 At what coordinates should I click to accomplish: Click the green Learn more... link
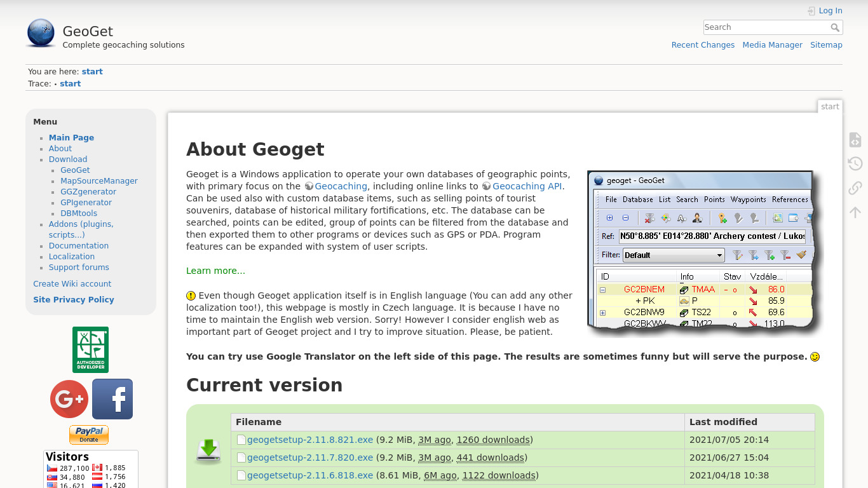click(x=215, y=271)
